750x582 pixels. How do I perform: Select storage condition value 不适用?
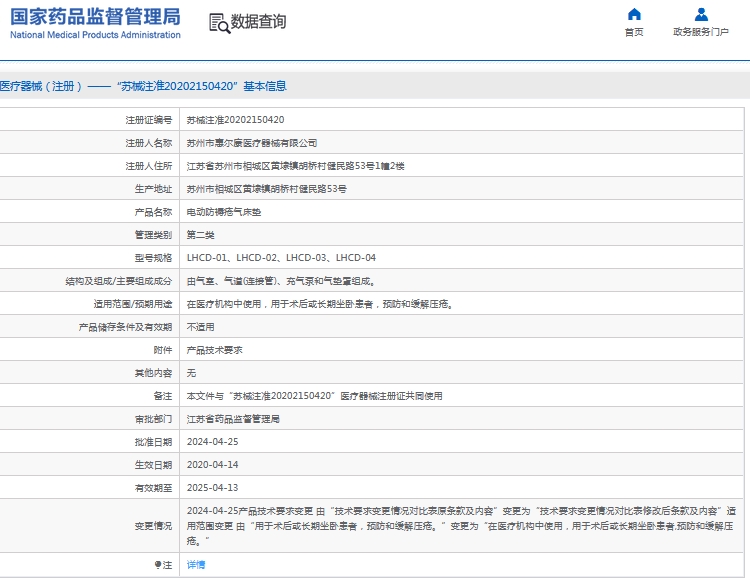coord(200,327)
